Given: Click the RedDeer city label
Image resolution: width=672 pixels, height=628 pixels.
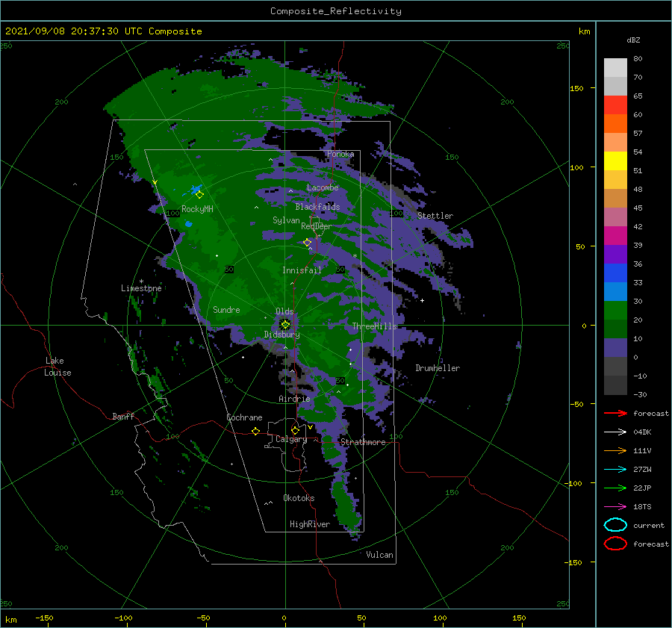Looking at the screenshot, I should (x=317, y=226).
